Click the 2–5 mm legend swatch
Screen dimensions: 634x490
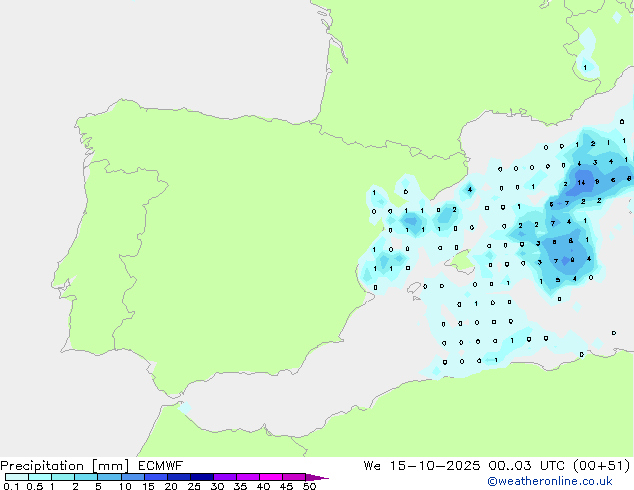(x=86, y=477)
